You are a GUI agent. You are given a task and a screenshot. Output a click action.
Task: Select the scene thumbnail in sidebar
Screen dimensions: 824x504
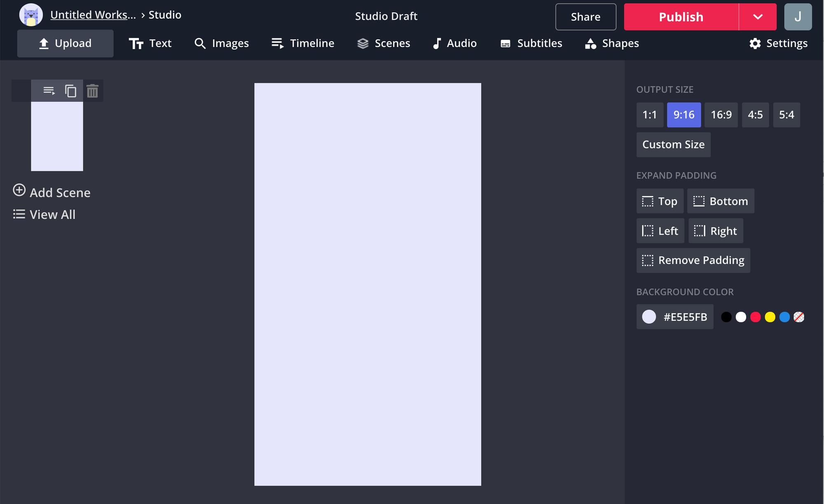(x=57, y=136)
